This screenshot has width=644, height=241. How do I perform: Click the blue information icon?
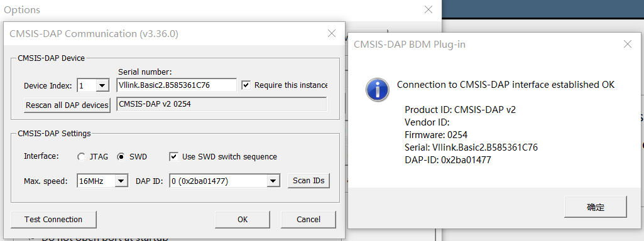(378, 90)
